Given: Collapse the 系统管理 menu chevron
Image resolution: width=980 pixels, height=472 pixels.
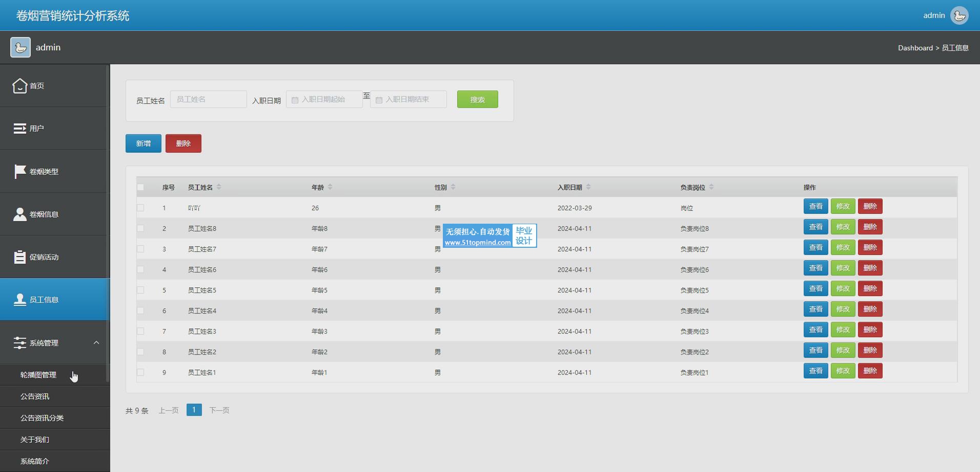Looking at the screenshot, I should tap(96, 343).
